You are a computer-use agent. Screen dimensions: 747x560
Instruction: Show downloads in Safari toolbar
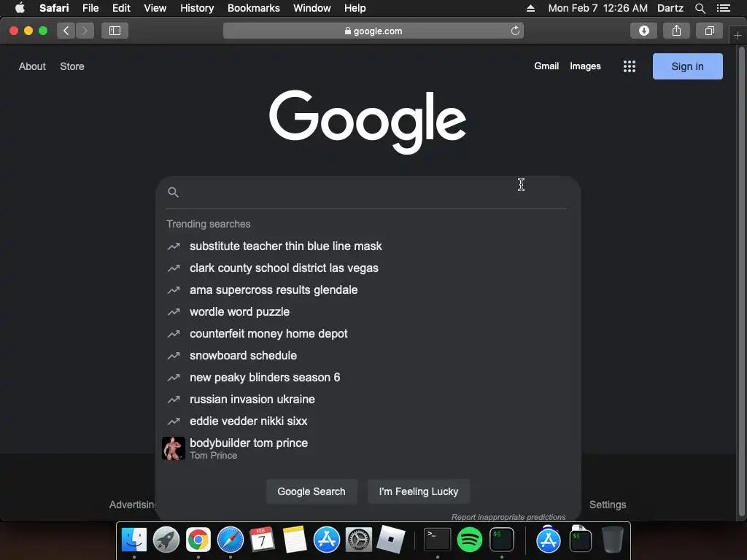(x=643, y=31)
